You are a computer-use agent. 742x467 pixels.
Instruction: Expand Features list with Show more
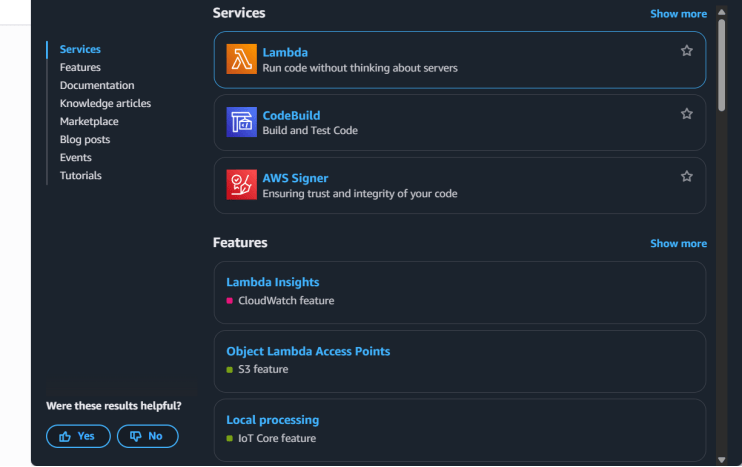click(678, 243)
